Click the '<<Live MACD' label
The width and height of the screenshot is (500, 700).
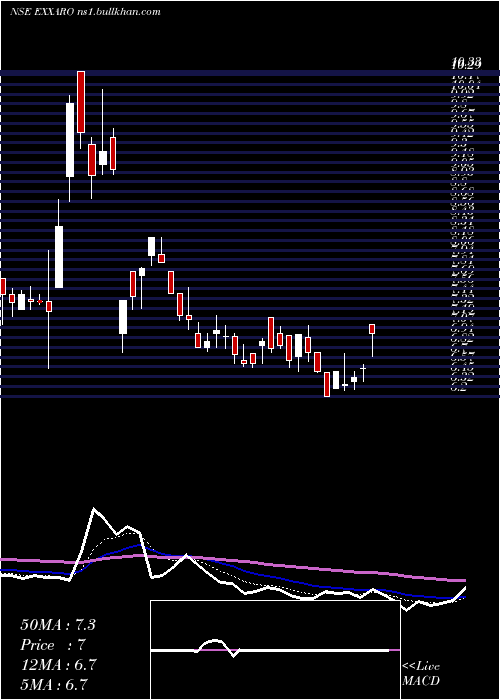click(421, 674)
